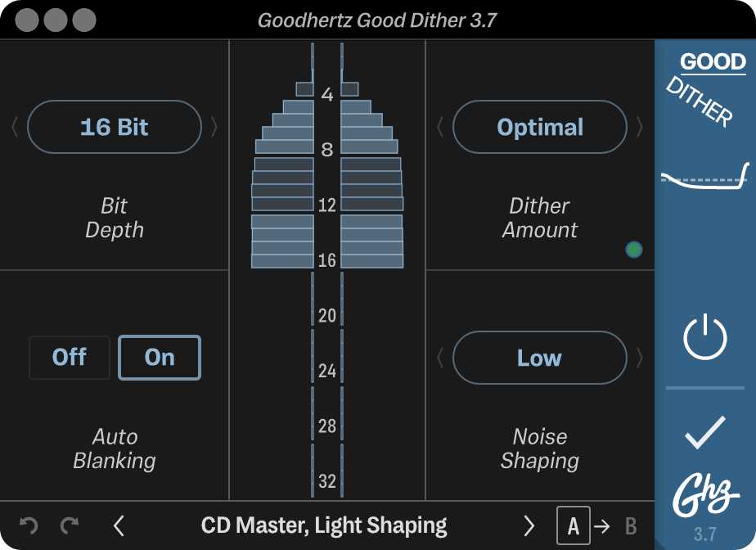Copy settings from A to B via arrow icon
The image size is (756, 550).
point(601,525)
